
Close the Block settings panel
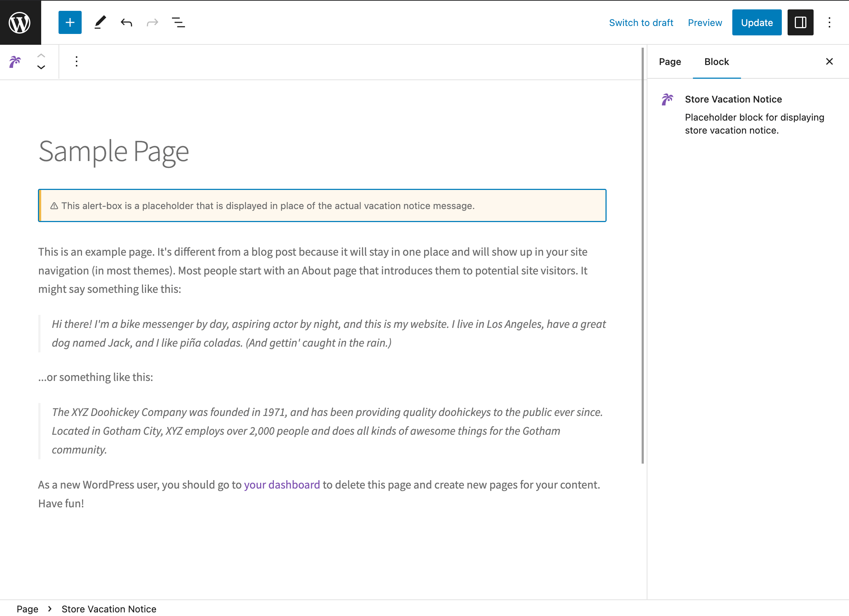point(829,61)
